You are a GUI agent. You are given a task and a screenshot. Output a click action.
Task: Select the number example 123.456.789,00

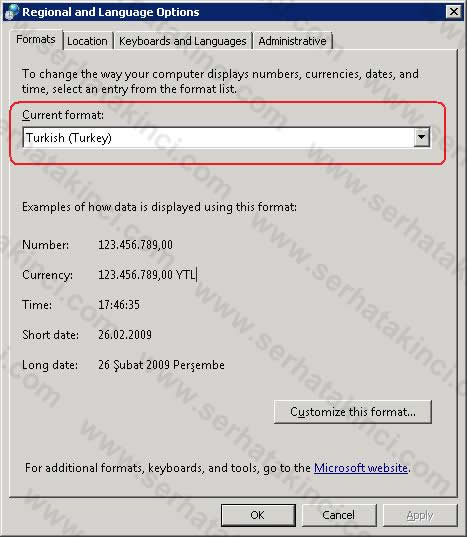(136, 245)
